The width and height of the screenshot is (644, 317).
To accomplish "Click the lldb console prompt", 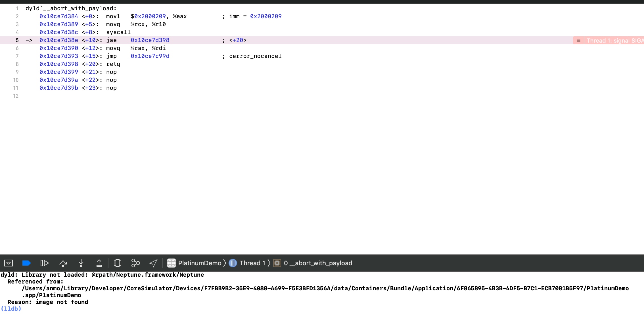I will [11, 309].
